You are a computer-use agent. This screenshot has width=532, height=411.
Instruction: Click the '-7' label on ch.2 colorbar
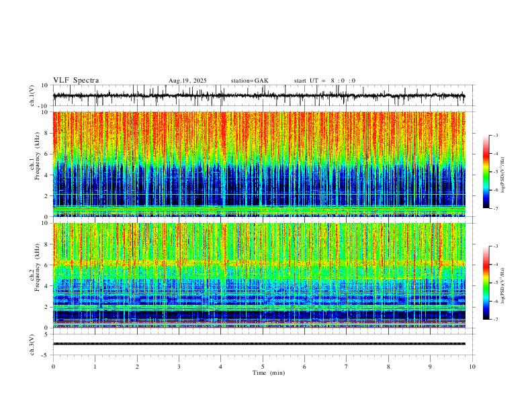pyautogui.click(x=495, y=320)
